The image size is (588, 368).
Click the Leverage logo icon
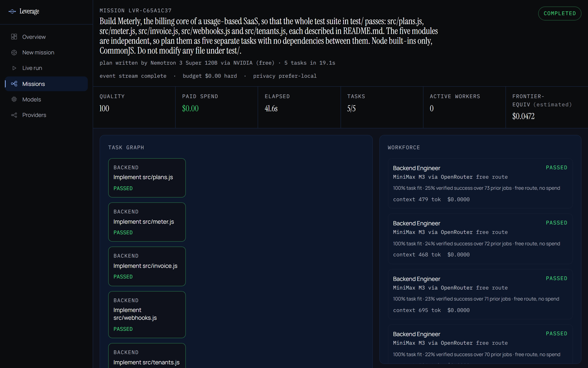click(x=12, y=11)
